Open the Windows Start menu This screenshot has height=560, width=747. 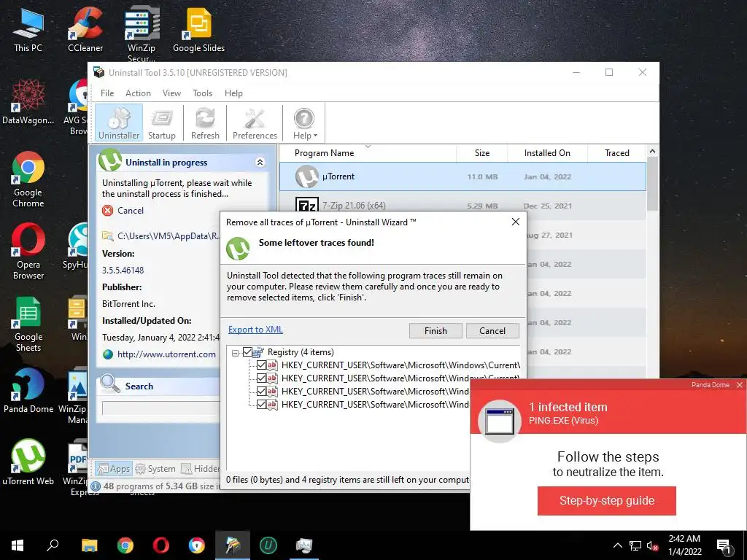pyautogui.click(x=18, y=545)
